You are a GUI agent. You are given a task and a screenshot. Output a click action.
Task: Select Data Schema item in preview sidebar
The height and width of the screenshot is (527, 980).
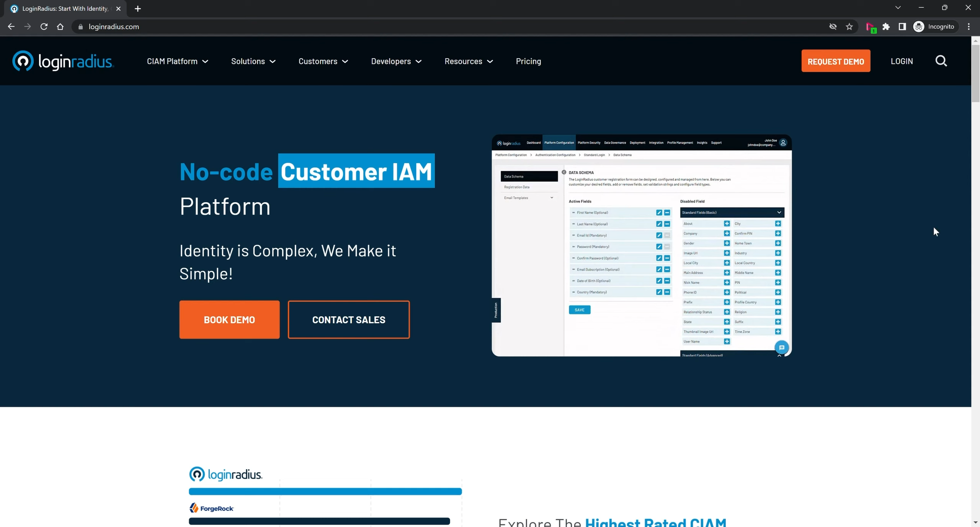[x=529, y=176]
